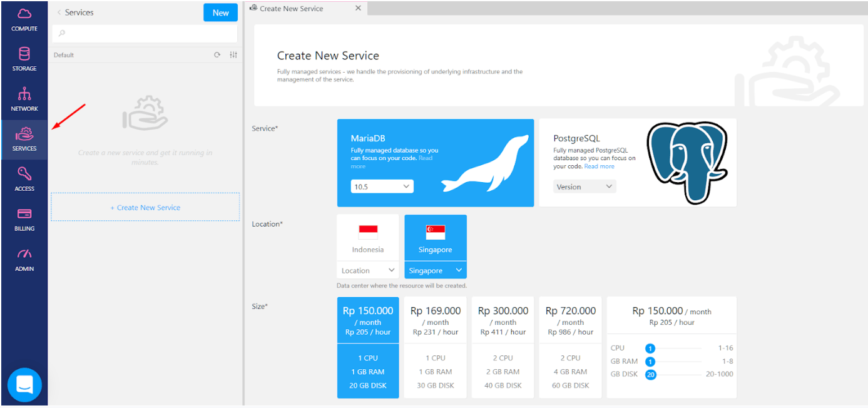The width and height of the screenshot is (868, 408).
Task: Select Indonesia as location
Action: [x=368, y=238]
